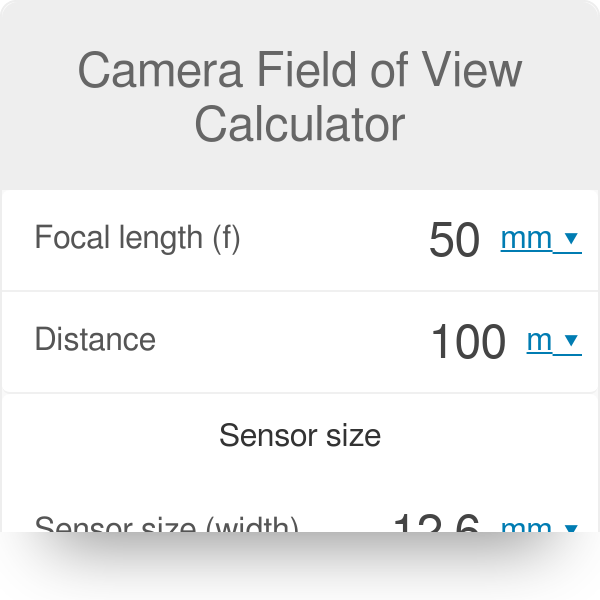Click the "Sensor size" section heading
Viewport: 600px width, 600px height.
(300, 436)
